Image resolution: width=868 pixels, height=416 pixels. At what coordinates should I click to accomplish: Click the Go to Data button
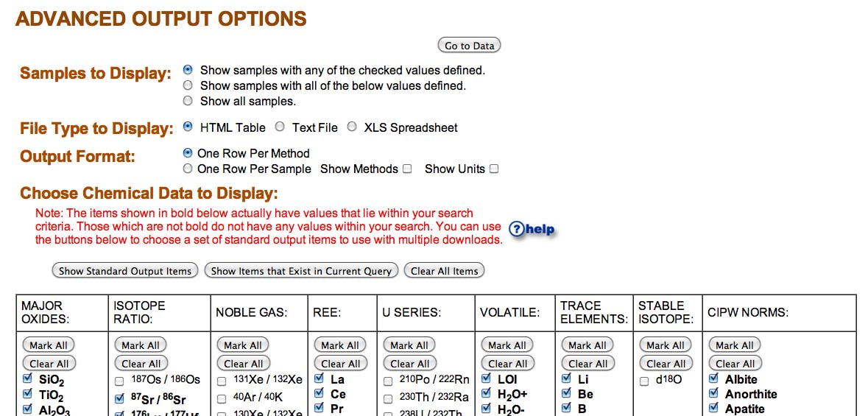click(x=469, y=46)
